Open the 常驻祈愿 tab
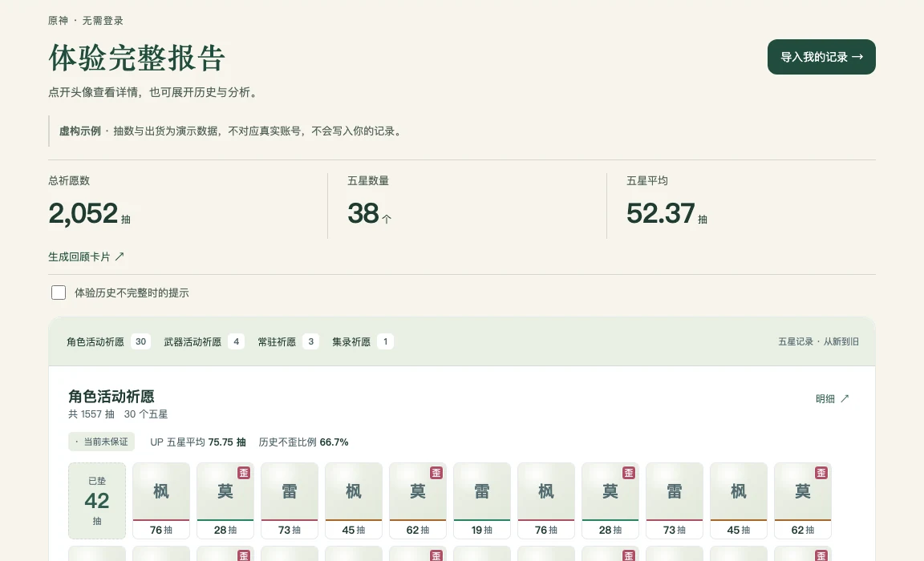 click(288, 341)
